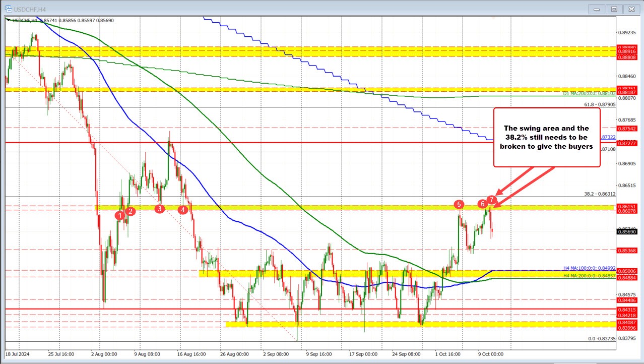Click the 0.87277 red price label
This screenshot has height=364, width=644.
(x=628, y=144)
